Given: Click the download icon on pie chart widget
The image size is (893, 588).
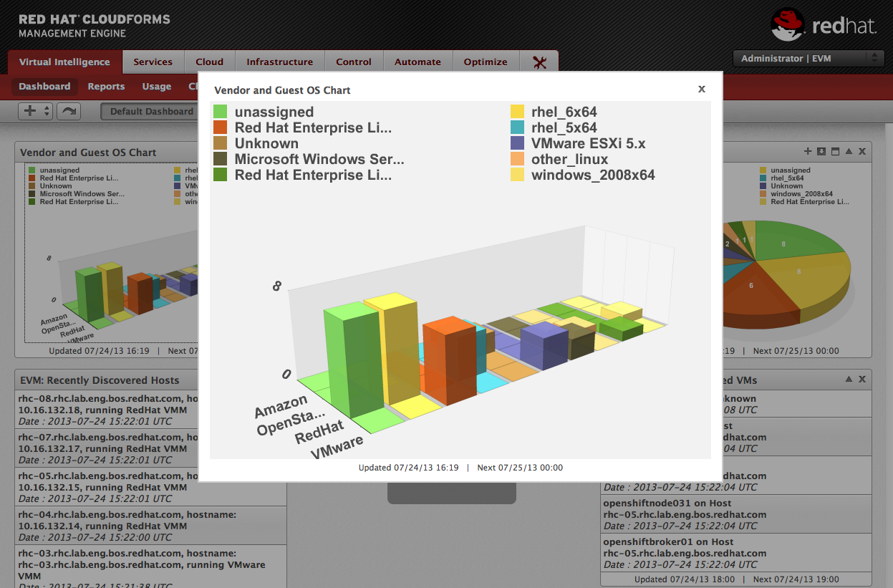Looking at the screenshot, I should pos(821,152).
